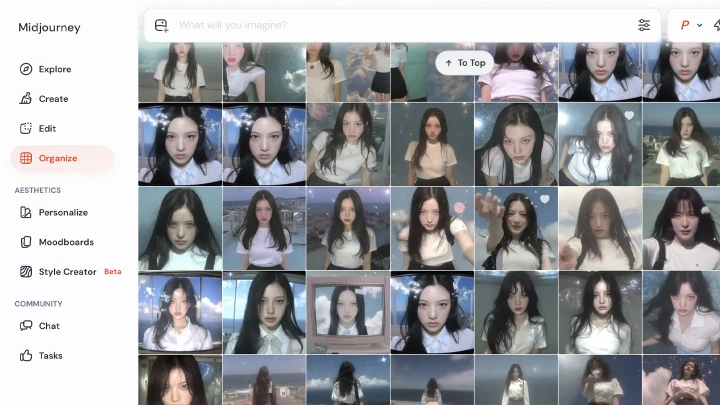Click the Moodboards icon
Screen dimensions: 720x405
(26, 242)
